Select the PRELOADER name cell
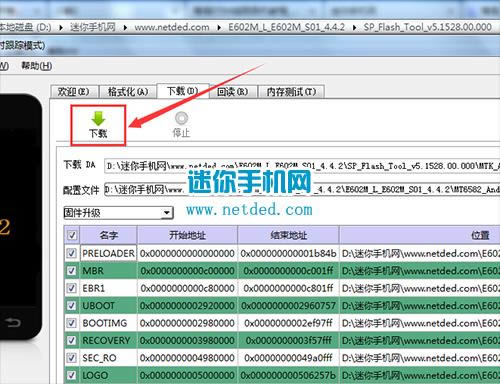Screen dimensions: 500x384 coord(108,253)
